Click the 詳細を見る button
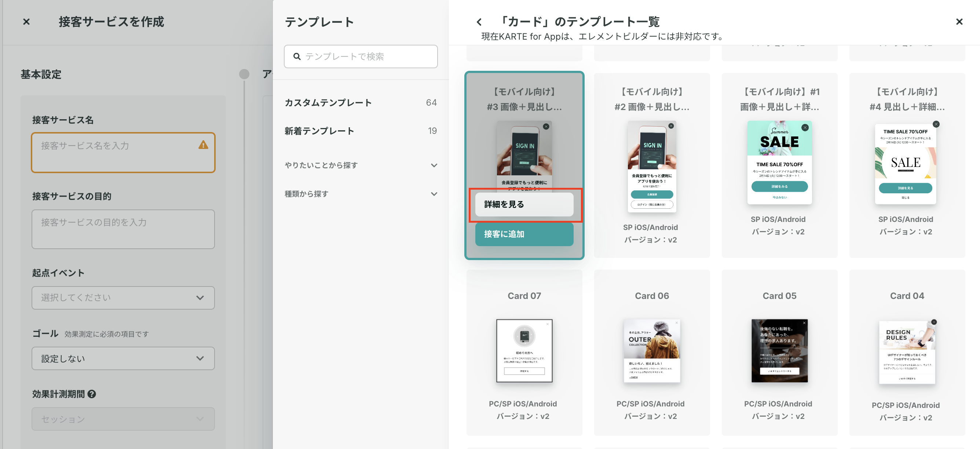The height and width of the screenshot is (449, 980). (x=524, y=205)
